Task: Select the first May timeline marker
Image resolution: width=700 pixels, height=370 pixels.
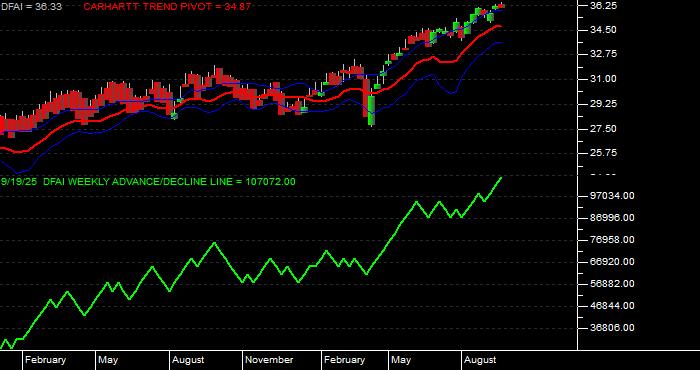Action: pyautogui.click(x=108, y=360)
